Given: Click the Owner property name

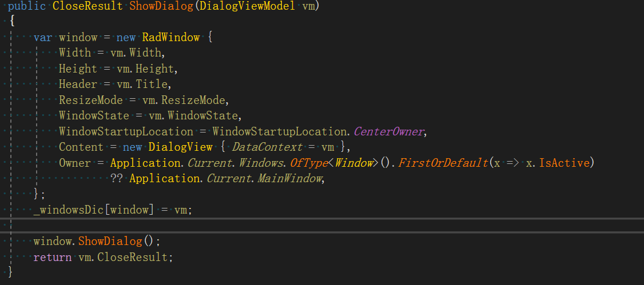Looking at the screenshot, I should click(x=75, y=163).
